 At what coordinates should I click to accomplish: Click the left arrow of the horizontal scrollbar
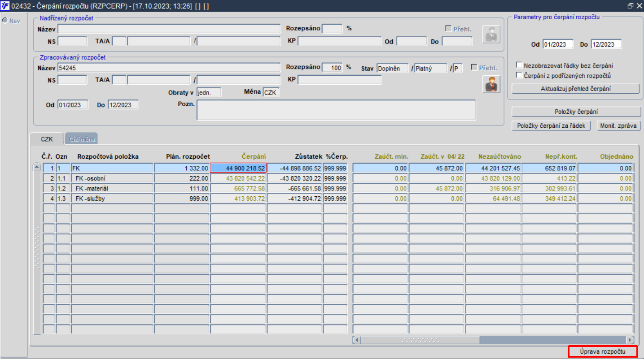tap(357, 340)
